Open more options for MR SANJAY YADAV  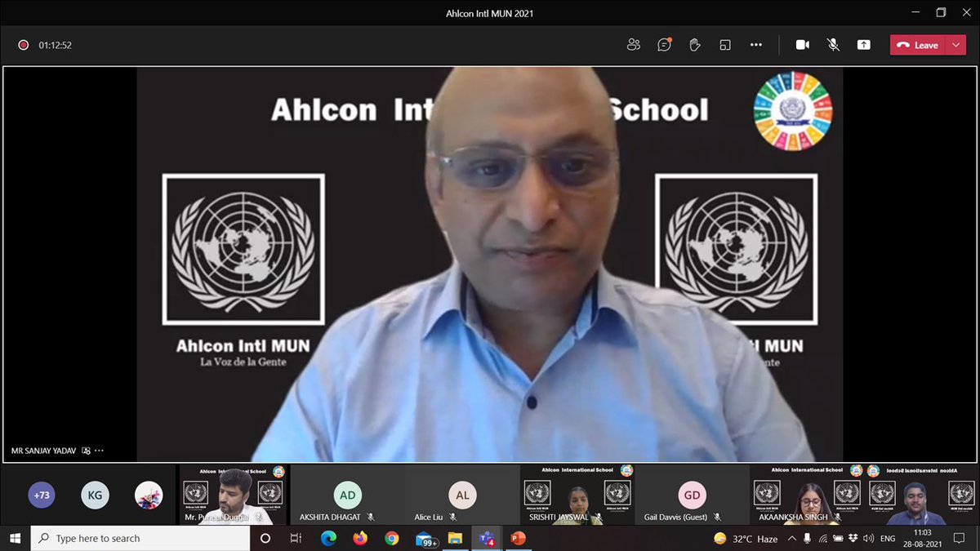tap(99, 450)
